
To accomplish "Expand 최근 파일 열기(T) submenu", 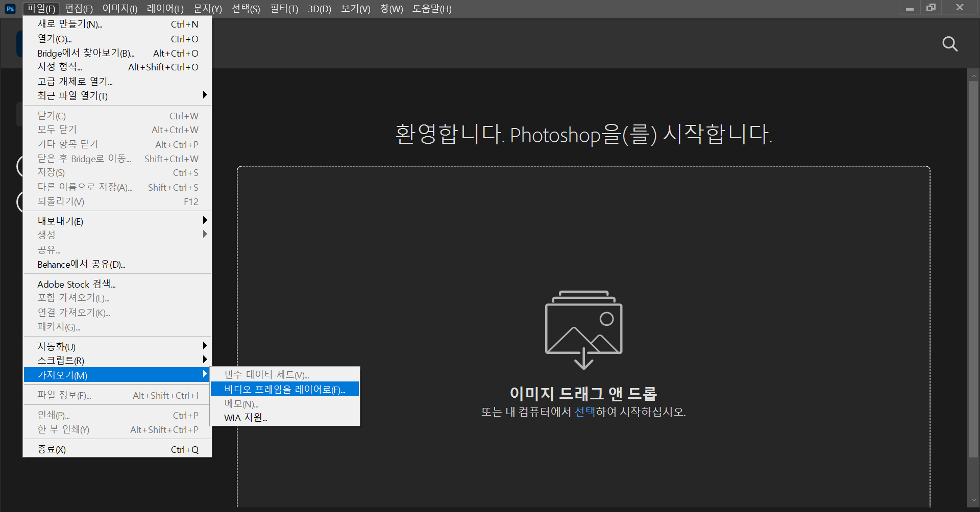I will click(x=117, y=95).
